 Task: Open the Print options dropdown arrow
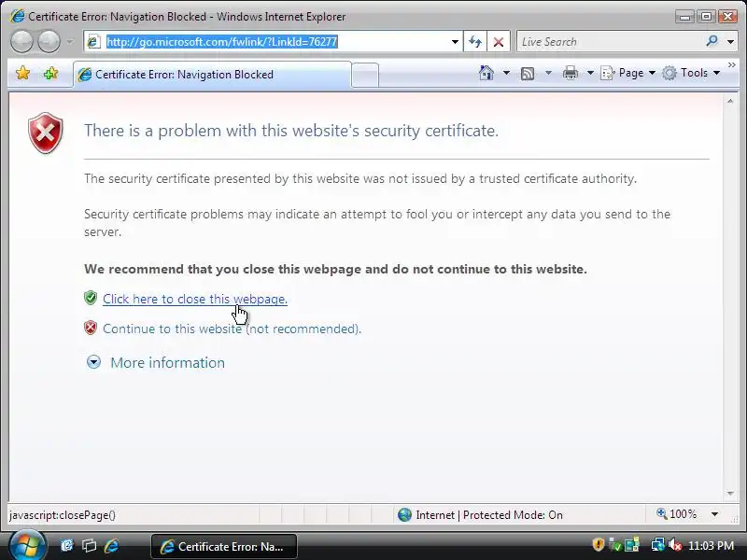click(x=590, y=73)
